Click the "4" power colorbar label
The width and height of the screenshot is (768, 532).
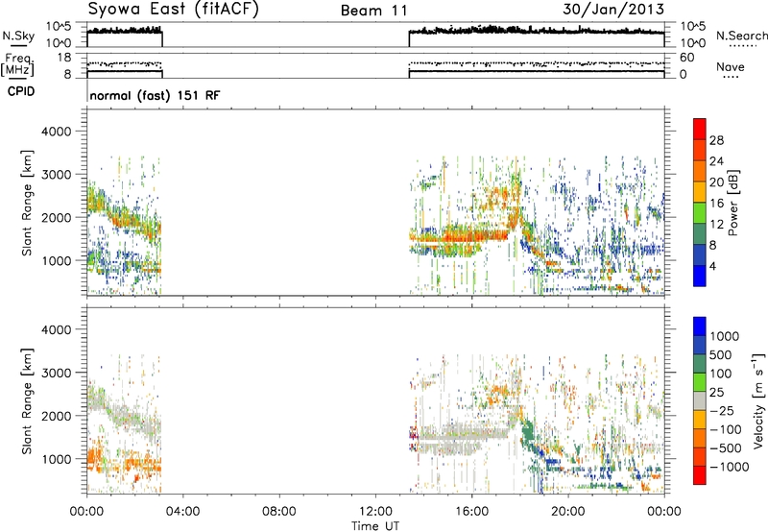tap(712, 266)
